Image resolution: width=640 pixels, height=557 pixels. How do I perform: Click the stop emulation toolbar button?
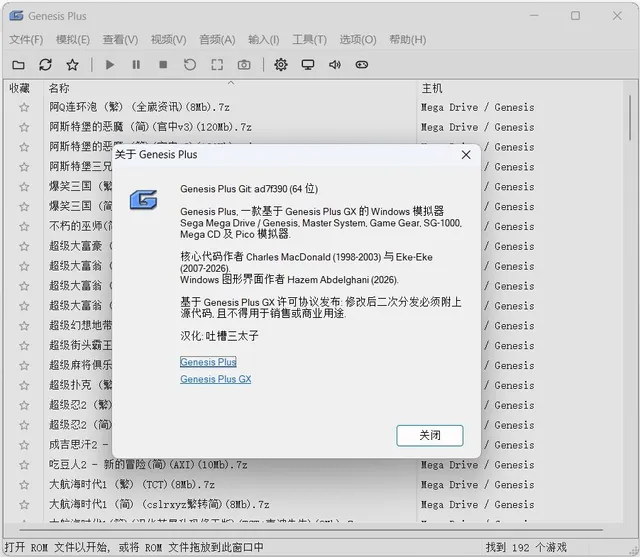(163, 65)
